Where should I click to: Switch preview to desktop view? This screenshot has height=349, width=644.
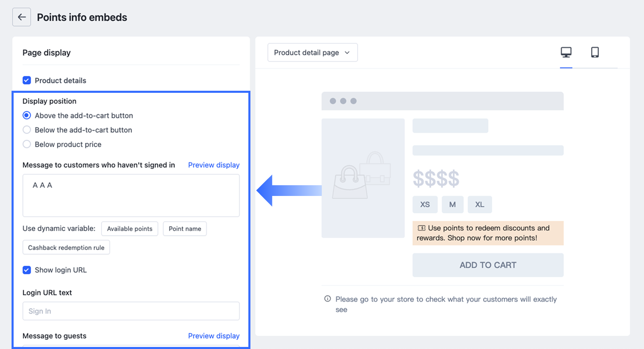tap(566, 52)
